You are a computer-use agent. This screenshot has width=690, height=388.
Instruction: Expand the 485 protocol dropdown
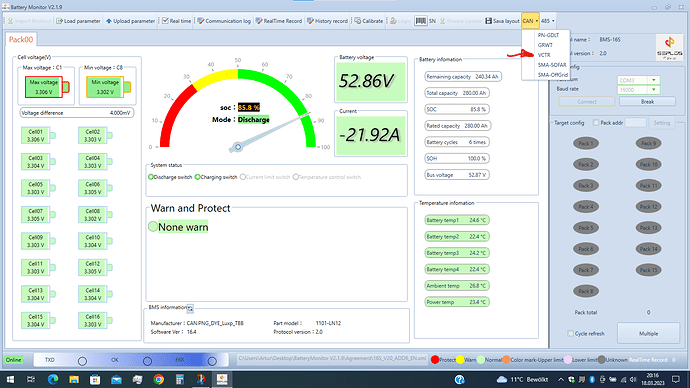tap(548, 21)
